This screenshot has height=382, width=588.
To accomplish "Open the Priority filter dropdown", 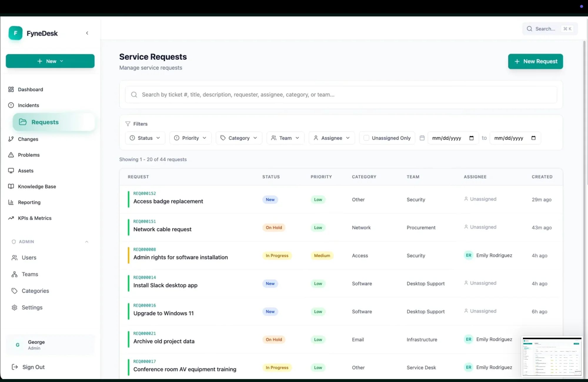I will (x=190, y=138).
